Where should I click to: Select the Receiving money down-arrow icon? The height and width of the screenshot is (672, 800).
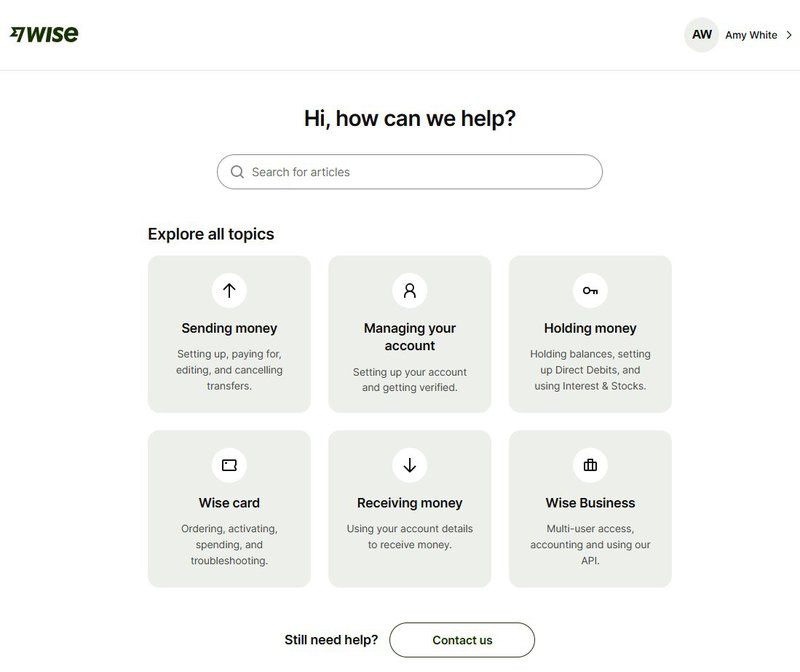[410, 464]
